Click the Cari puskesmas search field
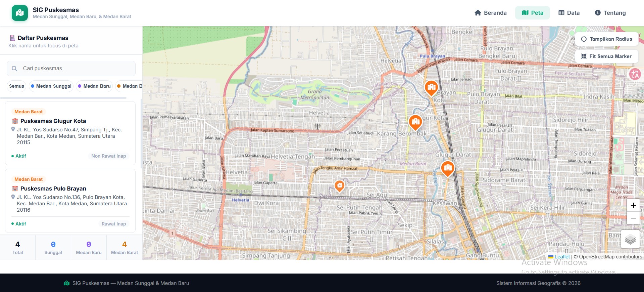 [71, 69]
